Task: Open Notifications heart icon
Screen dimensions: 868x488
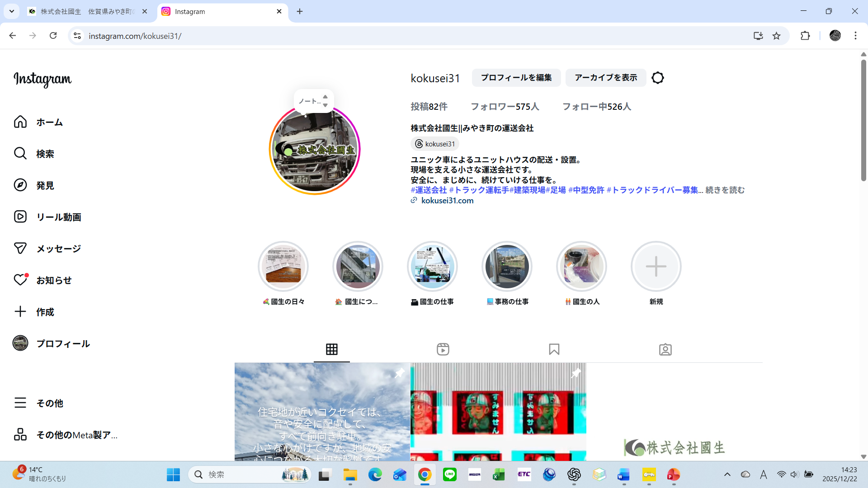Action: 20,280
